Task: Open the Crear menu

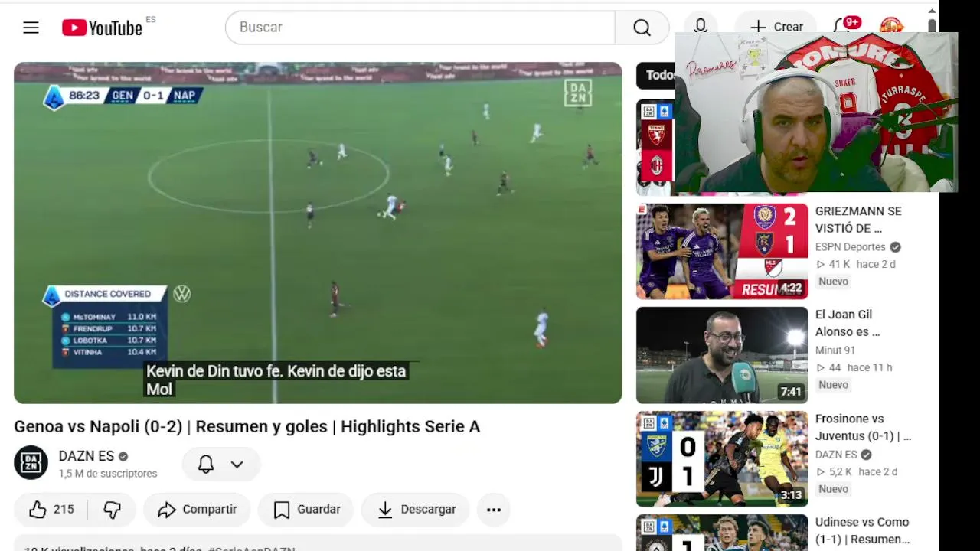Action: [x=776, y=28]
